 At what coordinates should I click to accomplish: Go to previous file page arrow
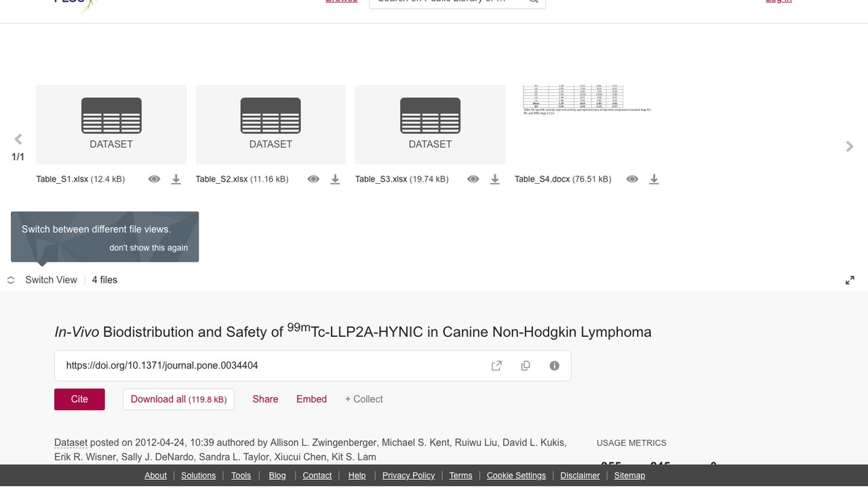(x=18, y=139)
